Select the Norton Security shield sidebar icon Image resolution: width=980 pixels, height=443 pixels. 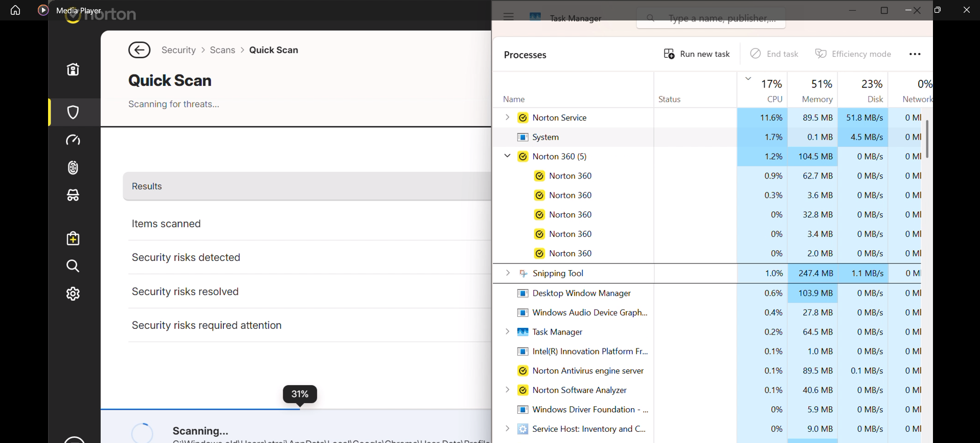point(73,112)
